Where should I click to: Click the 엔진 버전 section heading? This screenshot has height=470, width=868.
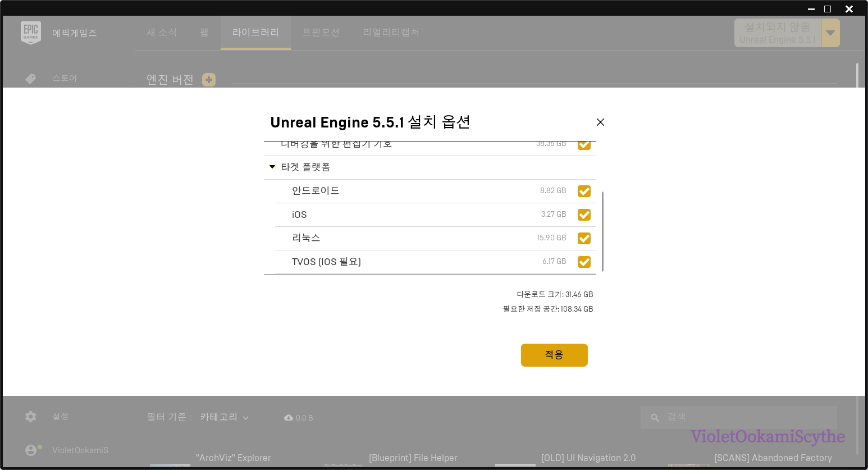coord(170,80)
